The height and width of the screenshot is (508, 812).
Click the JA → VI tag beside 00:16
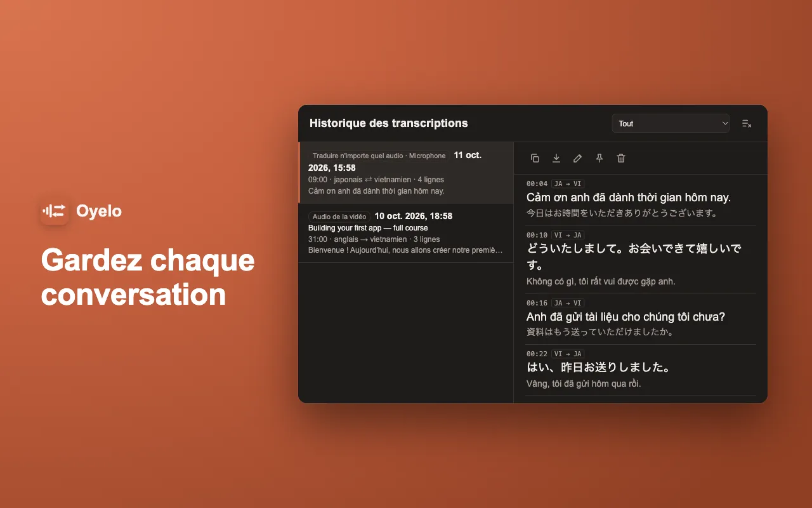point(568,303)
